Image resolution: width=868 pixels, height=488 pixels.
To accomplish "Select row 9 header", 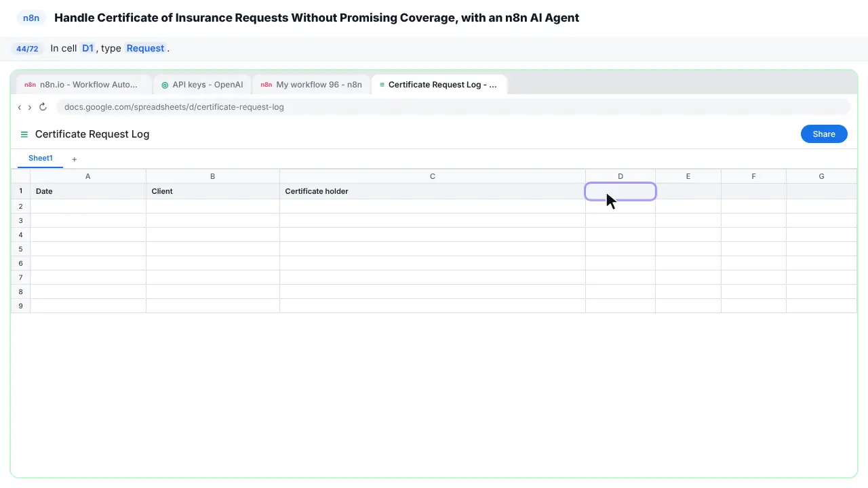I will coord(20,306).
